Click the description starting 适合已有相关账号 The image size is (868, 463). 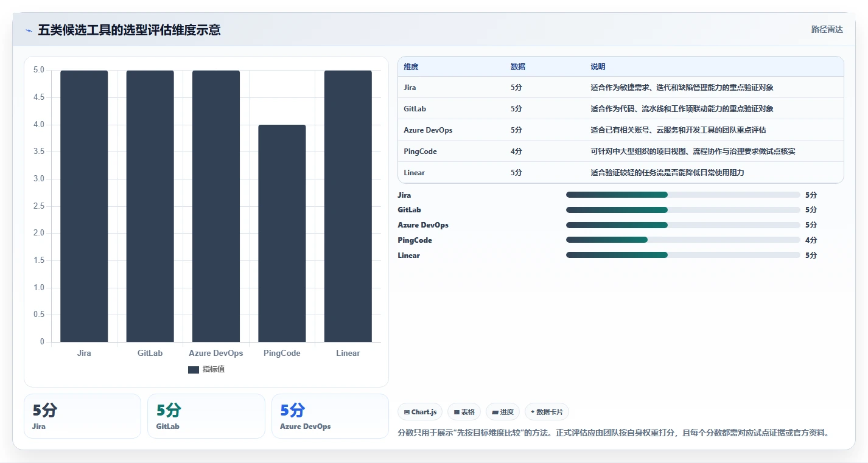(678, 130)
